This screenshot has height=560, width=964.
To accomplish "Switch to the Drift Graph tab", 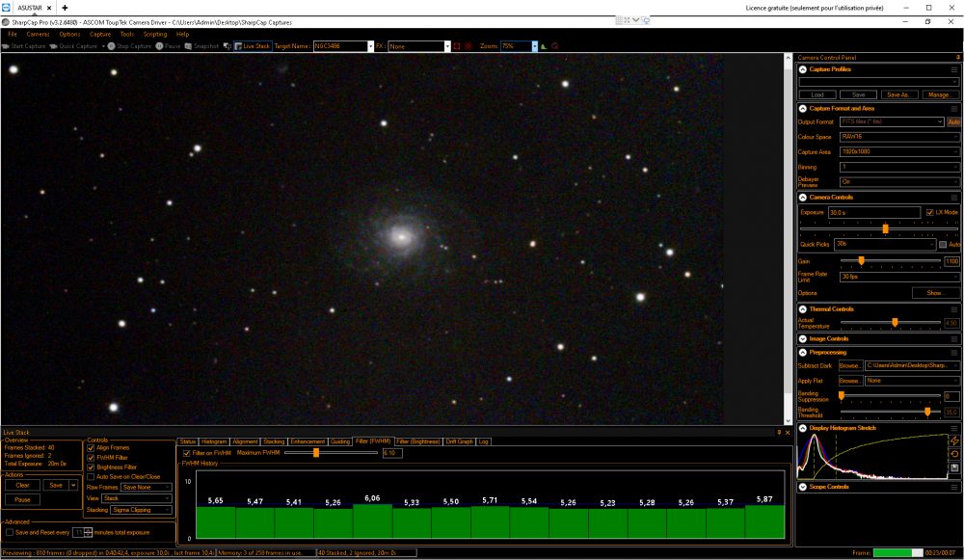I will point(459,441).
